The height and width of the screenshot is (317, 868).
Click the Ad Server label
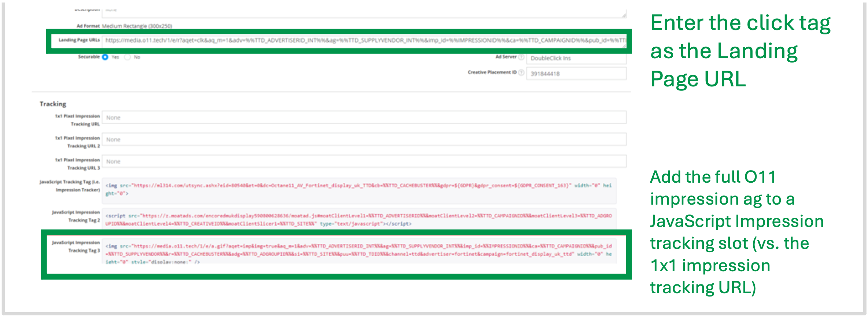pyautogui.click(x=506, y=57)
